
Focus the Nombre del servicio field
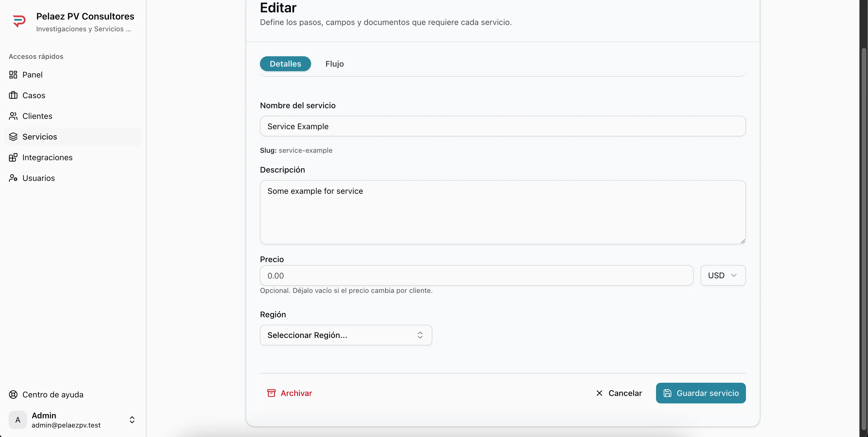[x=502, y=126]
